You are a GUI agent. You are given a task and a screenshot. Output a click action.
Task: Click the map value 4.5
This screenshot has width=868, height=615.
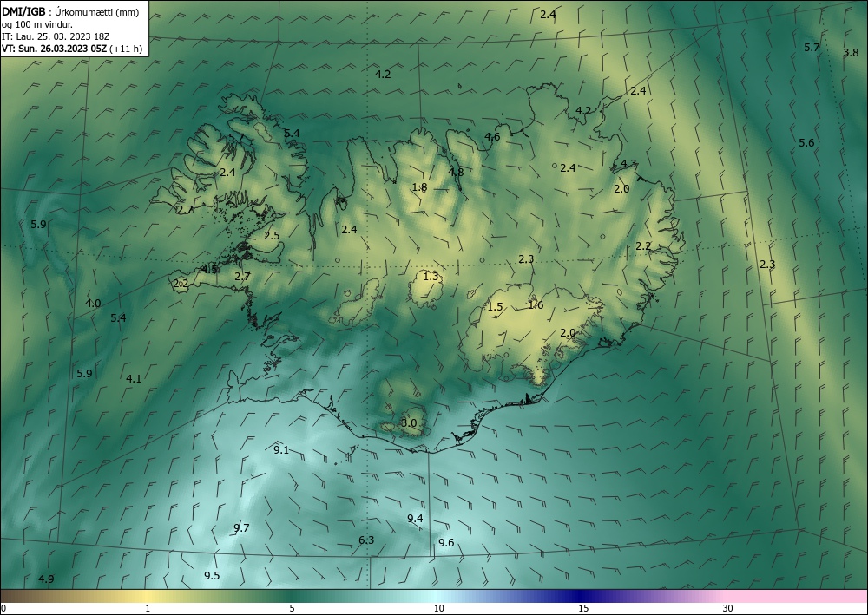pyautogui.click(x=209, y=270)
